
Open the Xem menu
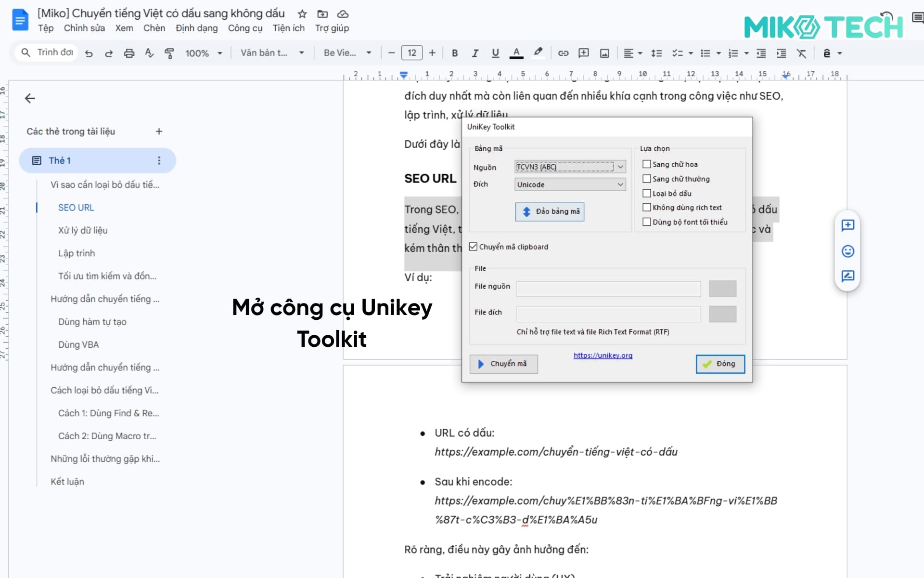pos(124,28)
